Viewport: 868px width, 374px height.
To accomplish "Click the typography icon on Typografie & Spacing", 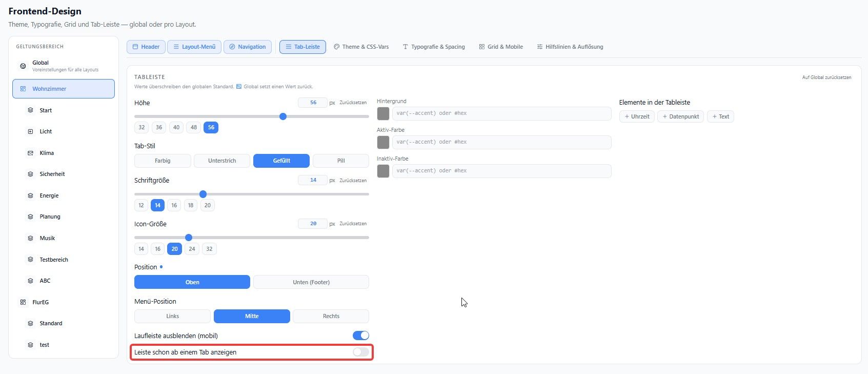I will 406,47.
